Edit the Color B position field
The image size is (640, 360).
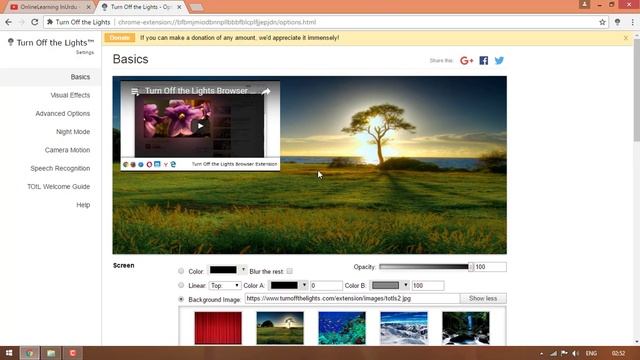(x=427, y=285)
